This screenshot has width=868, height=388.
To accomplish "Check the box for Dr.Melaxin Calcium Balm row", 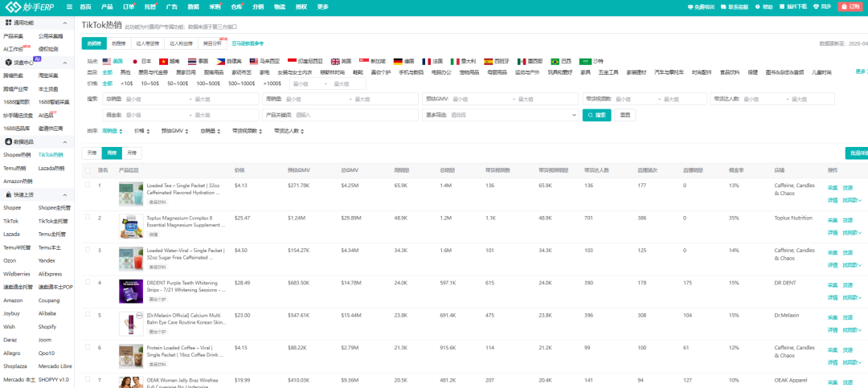I will point(88,314).
